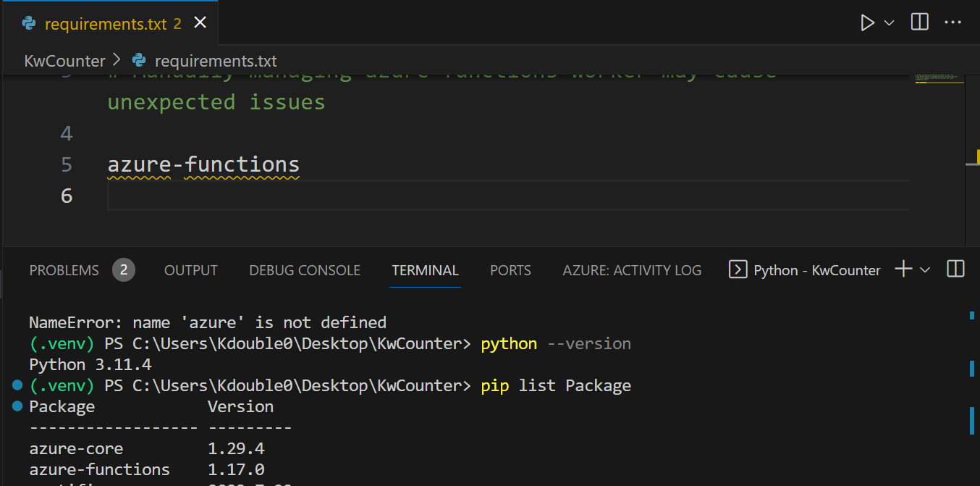Split the editor to the right
Image resolution: width=980 pixels, height=486 pixels.
point(920,22)
